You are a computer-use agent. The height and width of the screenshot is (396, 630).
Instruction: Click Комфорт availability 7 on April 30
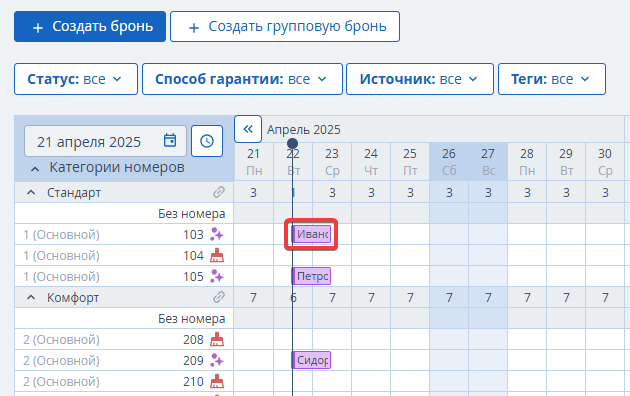tap(605, 298)
